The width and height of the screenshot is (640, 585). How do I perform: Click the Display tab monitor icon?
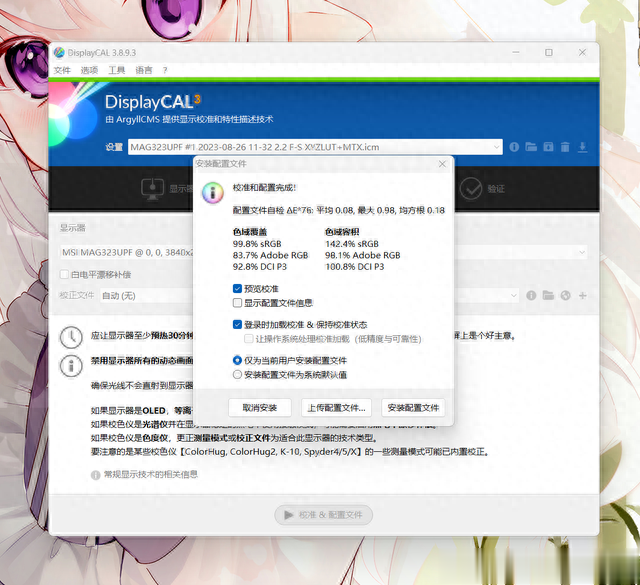tap(152, 189)
